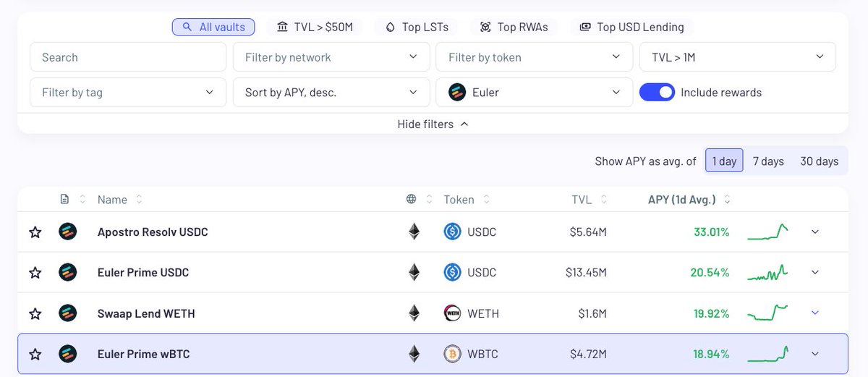Favorite the Swaap Lend WETH vault star

coord(35,313)
